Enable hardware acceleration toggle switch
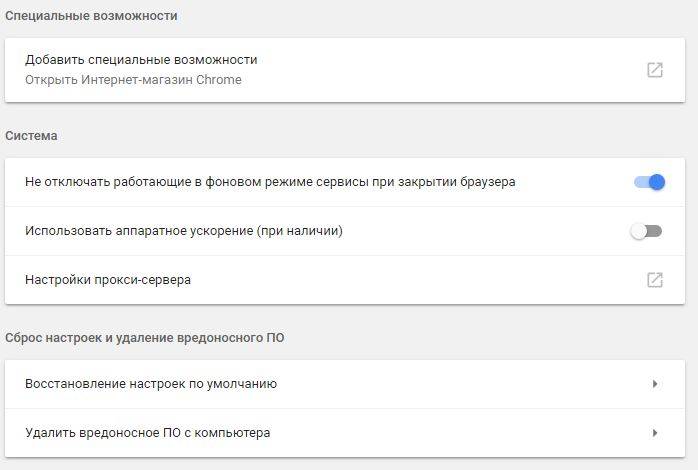The width and height of the screenshot is (698, 470). (646, 231)
